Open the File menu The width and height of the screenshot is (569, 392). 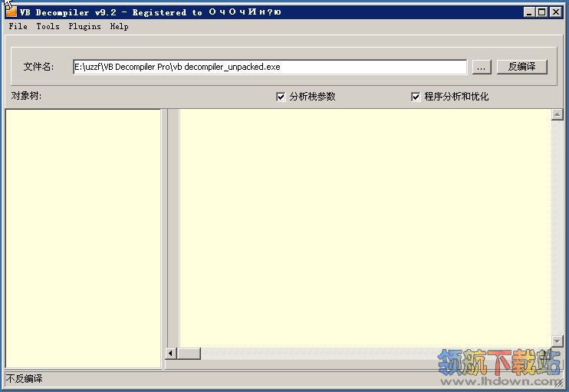click(x=18, y=27)
